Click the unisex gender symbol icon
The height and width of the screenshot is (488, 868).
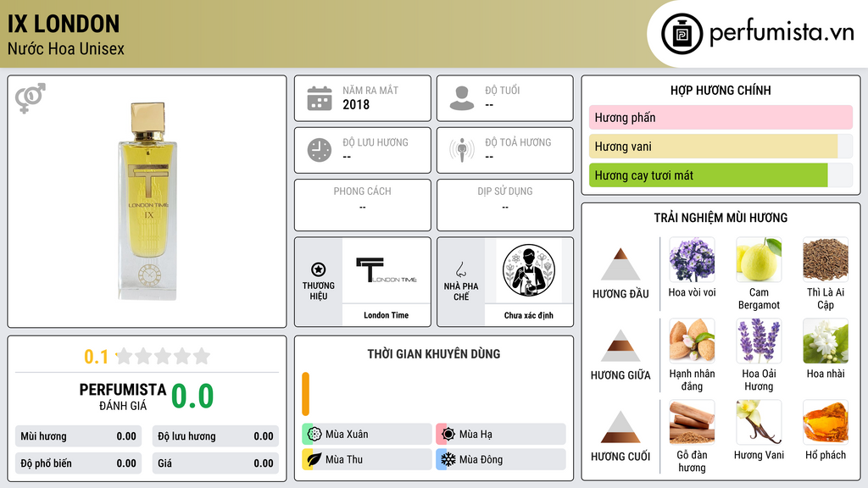tap(30, 98)
